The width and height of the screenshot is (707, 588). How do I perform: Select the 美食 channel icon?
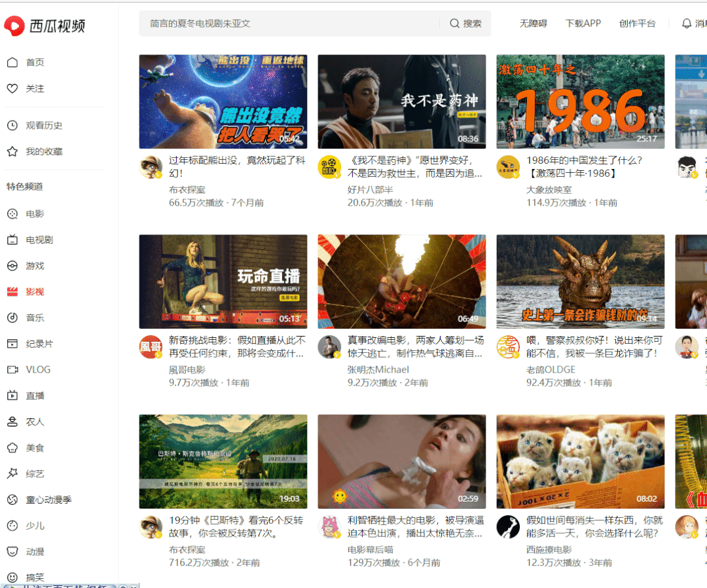coord(12,448)
